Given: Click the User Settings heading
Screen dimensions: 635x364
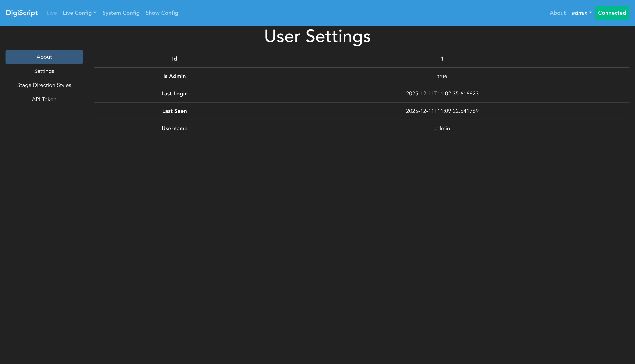Looking at the screenshot, I should (317, 37).
